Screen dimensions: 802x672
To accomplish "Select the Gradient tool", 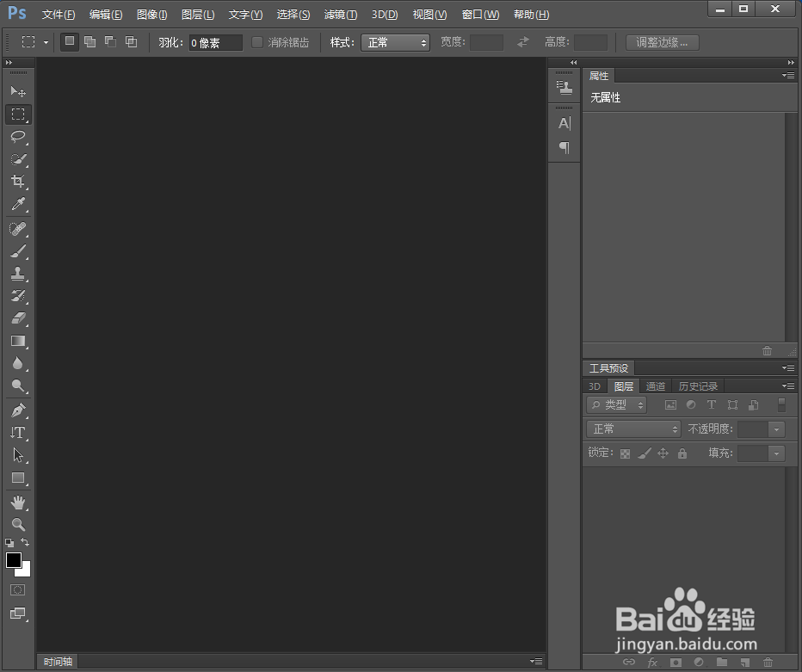I will pos(19,341).
